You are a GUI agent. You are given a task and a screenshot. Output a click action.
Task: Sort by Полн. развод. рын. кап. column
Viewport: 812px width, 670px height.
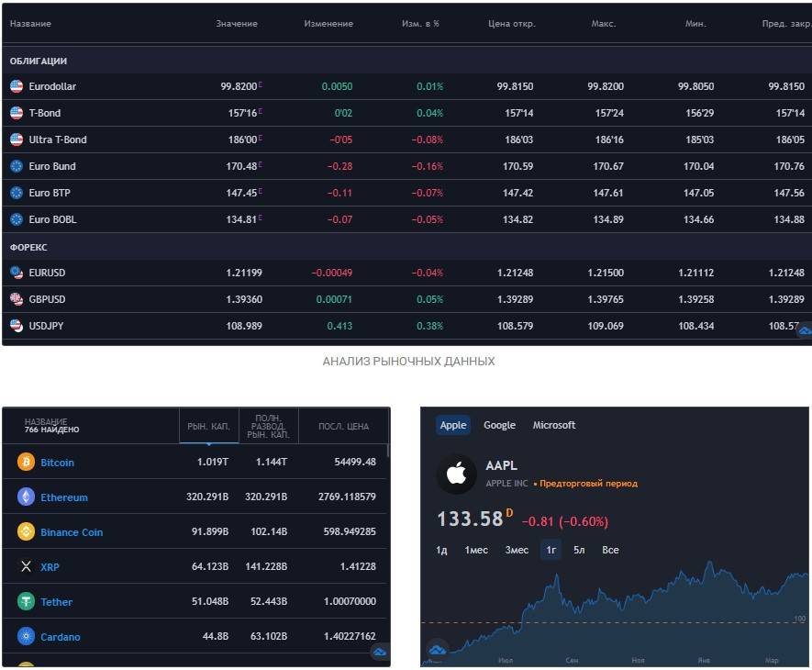268,426
